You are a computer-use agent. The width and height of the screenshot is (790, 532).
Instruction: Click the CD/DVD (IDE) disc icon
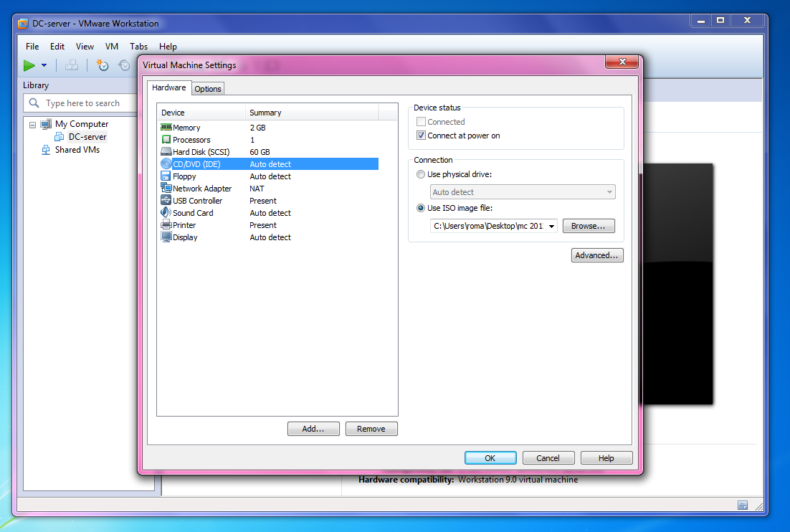point(166,163)
